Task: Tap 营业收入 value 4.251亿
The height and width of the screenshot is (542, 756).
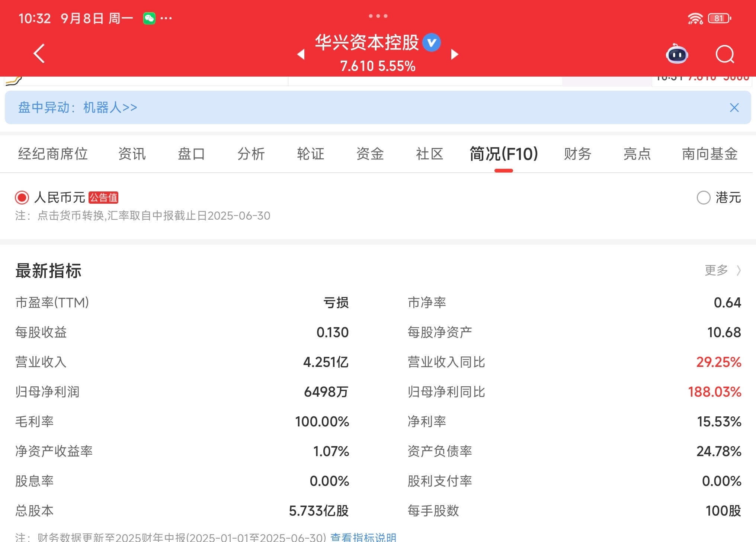Action: 326,362
